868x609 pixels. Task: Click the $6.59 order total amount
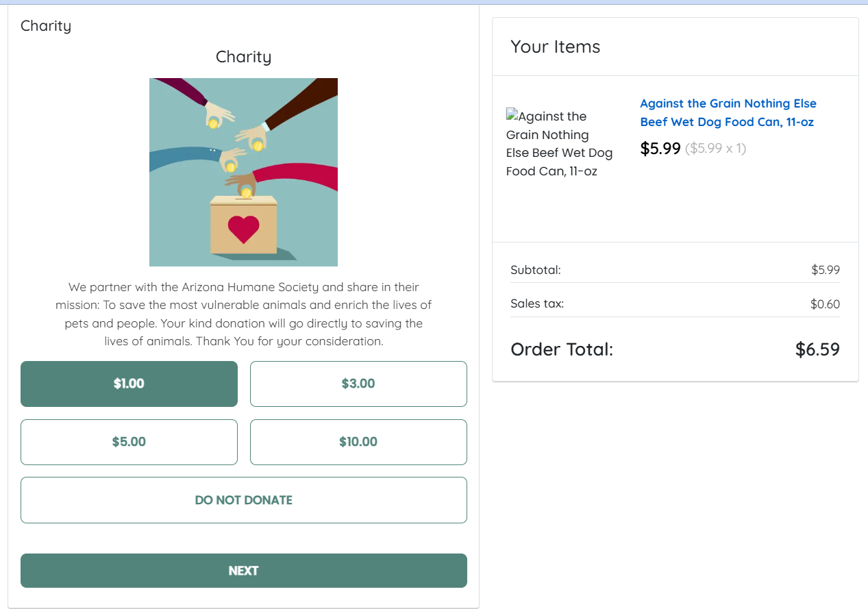tap(817, 349)
